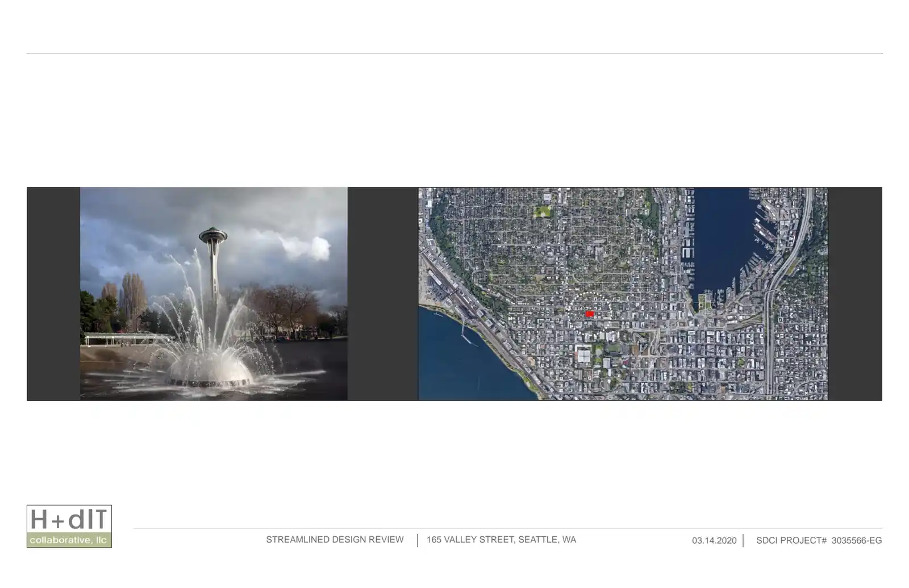Select the 'STREAMLINED DESIGN REVIEW' footer text
The width and height of the screenshot is (909, 588).
(x=335, y=540)
